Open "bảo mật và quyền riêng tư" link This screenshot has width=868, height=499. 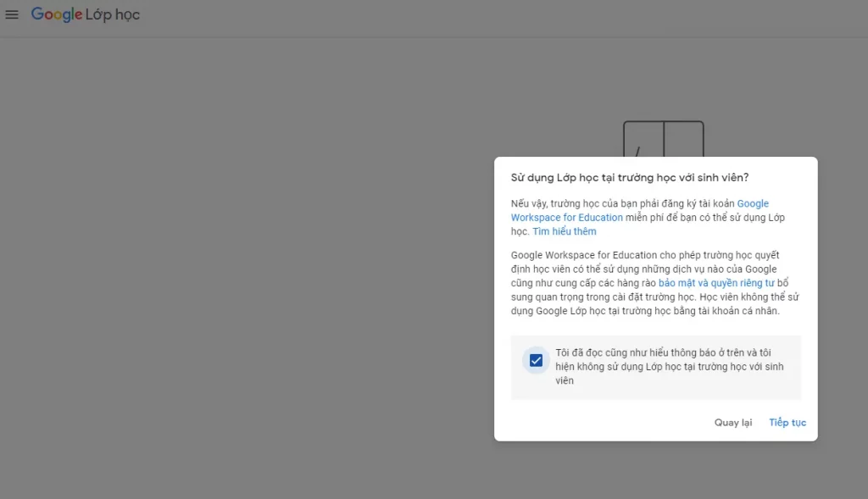[716, 283]
